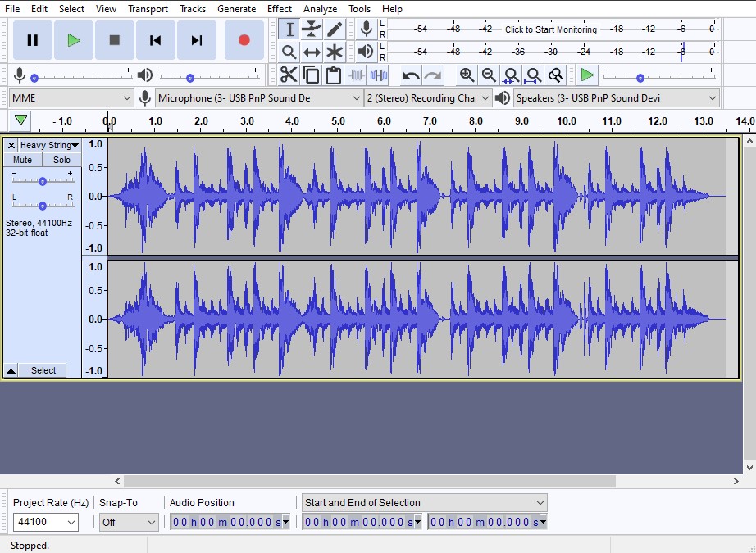Click the Zoom Toggle icon

(x=555, y=75)
